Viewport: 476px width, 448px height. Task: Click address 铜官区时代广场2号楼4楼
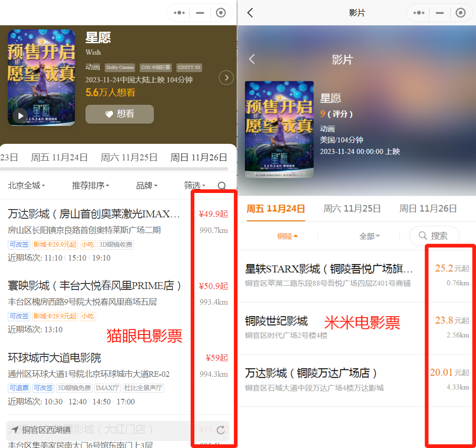click(x=286, y=335)
